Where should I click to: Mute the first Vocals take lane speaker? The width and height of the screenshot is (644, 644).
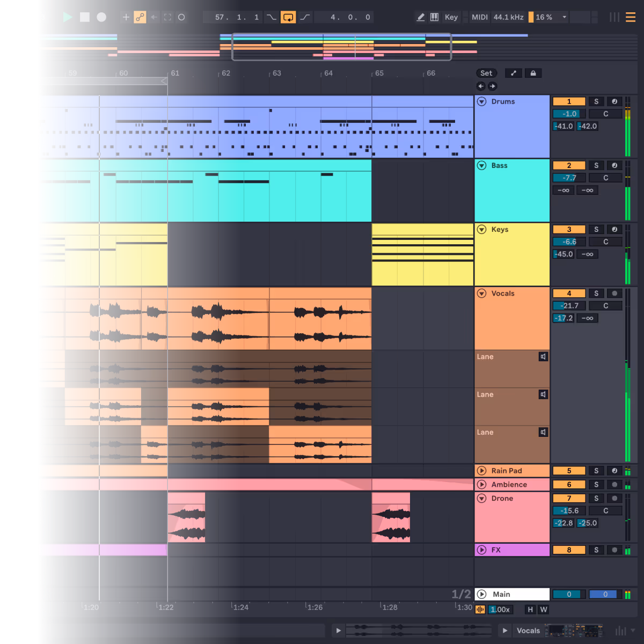(x=543, y=356)
